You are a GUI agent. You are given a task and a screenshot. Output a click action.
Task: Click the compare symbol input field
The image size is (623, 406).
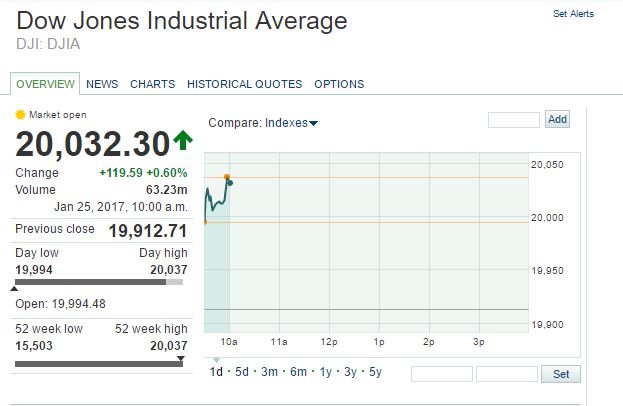(514, 120)
